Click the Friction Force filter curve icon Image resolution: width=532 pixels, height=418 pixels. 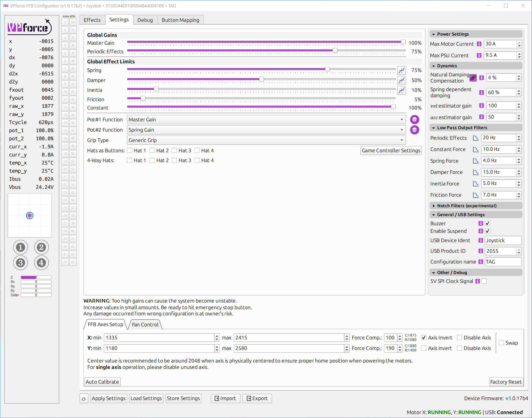476,195
